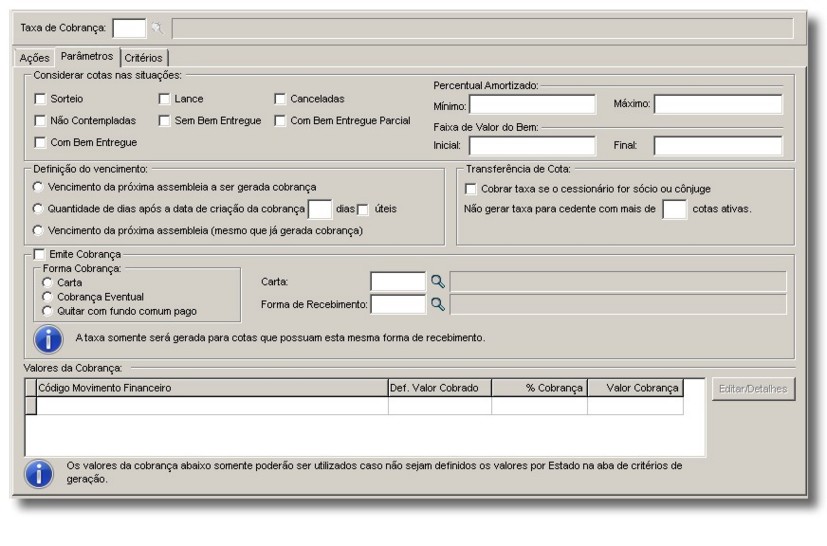This screenshot has width=827, height=546.
Task: Toggle the Não Contempladas checkbox
Action: click(x=40, y=121)
